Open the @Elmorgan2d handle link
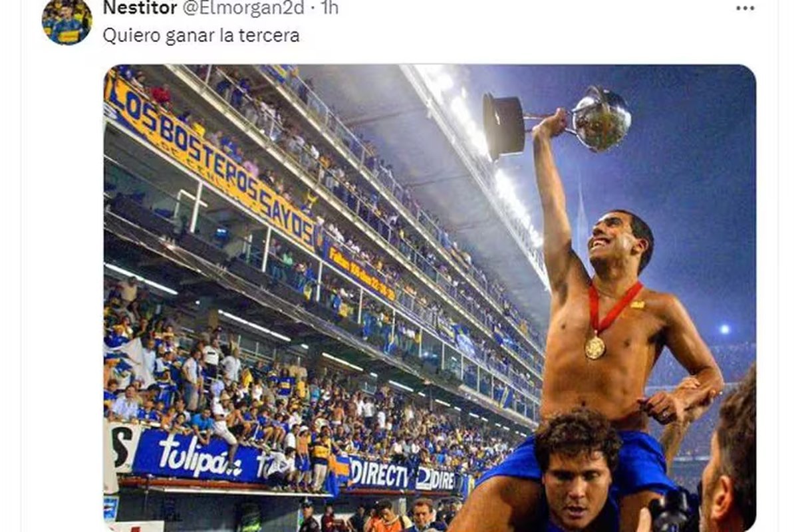The width and height of the screenshot is (798, 532). [x=243, y=8]
